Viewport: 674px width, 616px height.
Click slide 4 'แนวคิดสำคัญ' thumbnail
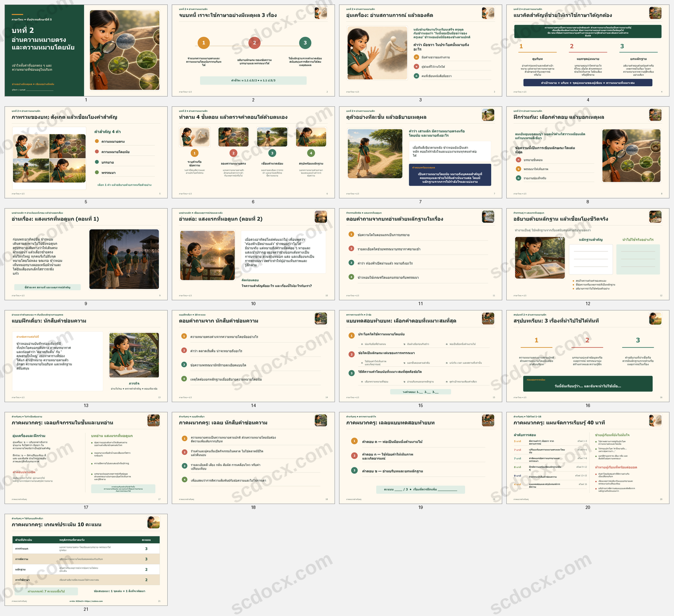coord(588,51)
